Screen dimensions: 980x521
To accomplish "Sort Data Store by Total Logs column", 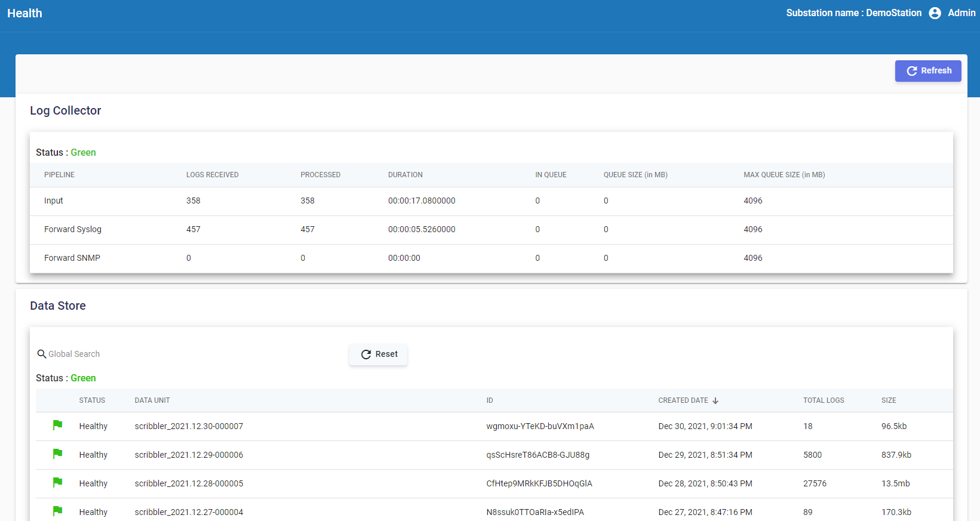I will 823,400.
